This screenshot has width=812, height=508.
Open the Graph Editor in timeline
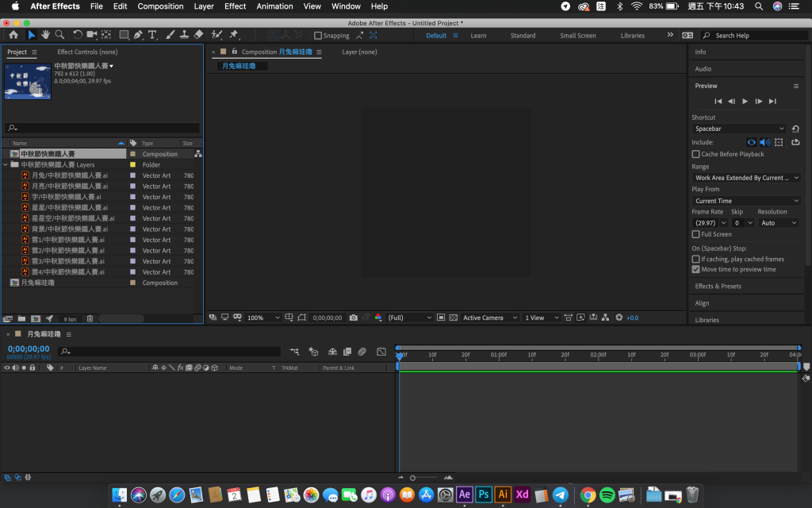click(x=381, y=352)
